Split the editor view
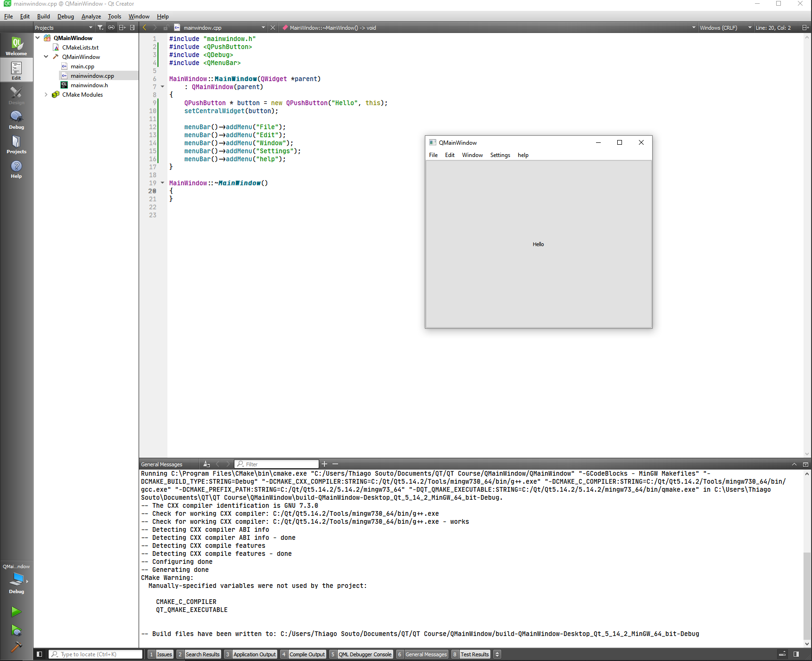Image resolution: width=812 pixels, height=661 pixels. click(x=805, y=28)
